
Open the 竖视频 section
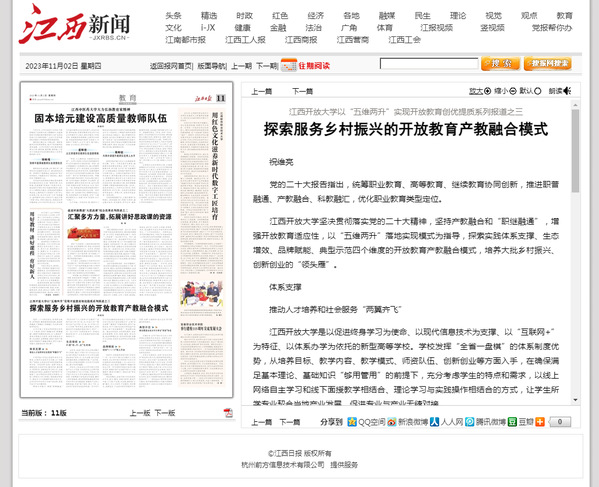pos(492,28)
